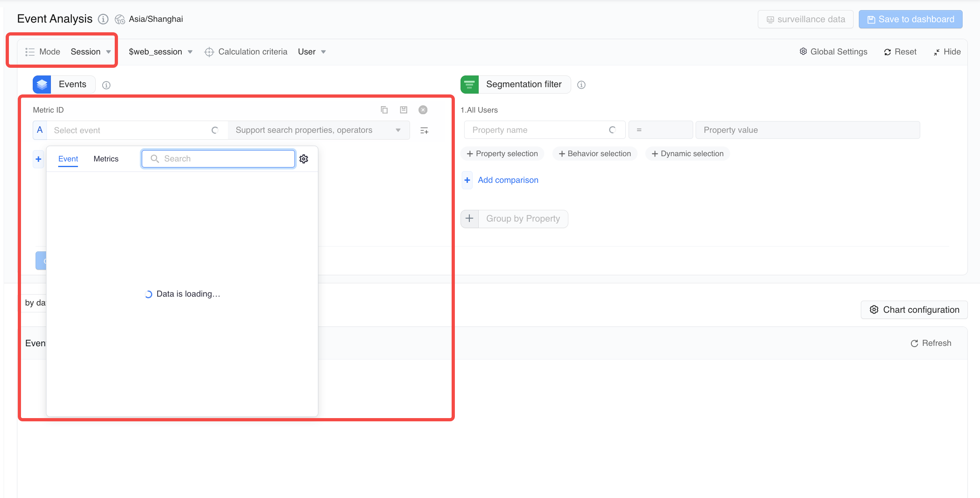Open Chart configuration
980x498 pixels.
click(914, 310)
